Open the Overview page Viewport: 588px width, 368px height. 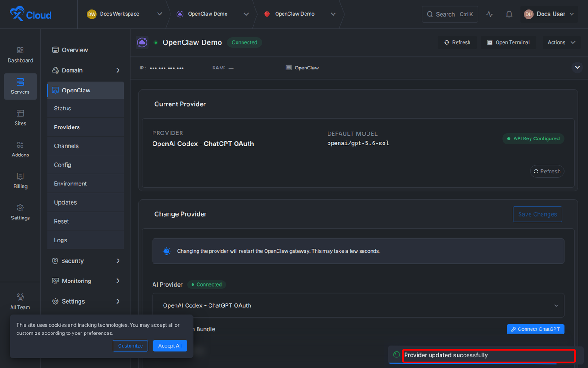coord(85,50)
